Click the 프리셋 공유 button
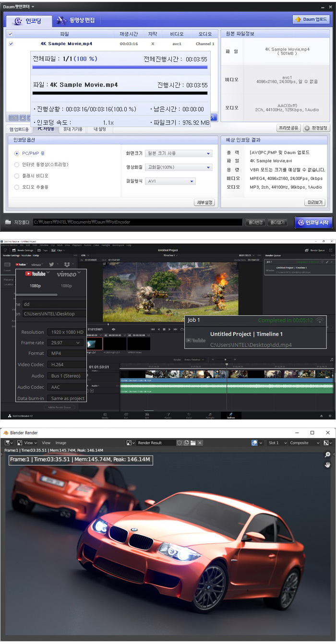 288,128
